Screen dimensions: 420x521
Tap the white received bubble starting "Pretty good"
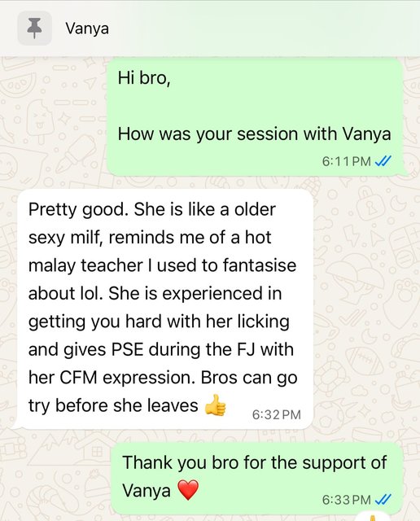coord(164,309)
